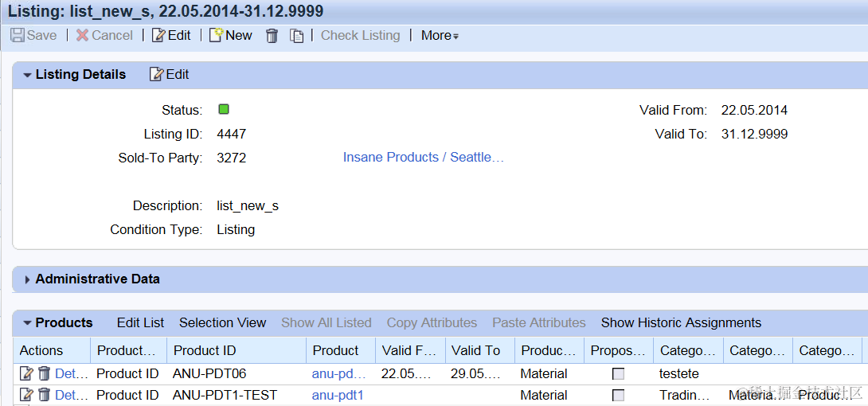Click Valid To value 31.12.9999
Viewport: 868px width, 406px height.
tap(754, 134)
